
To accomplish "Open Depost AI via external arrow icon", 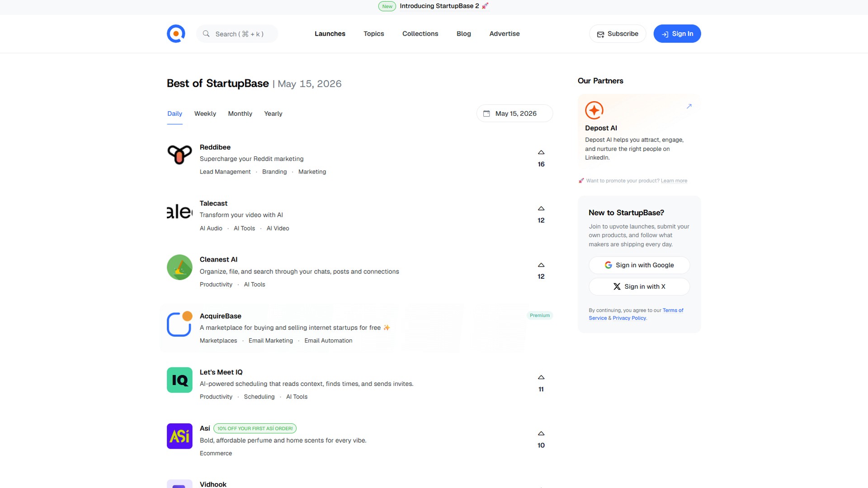I will tap(689, 106).
